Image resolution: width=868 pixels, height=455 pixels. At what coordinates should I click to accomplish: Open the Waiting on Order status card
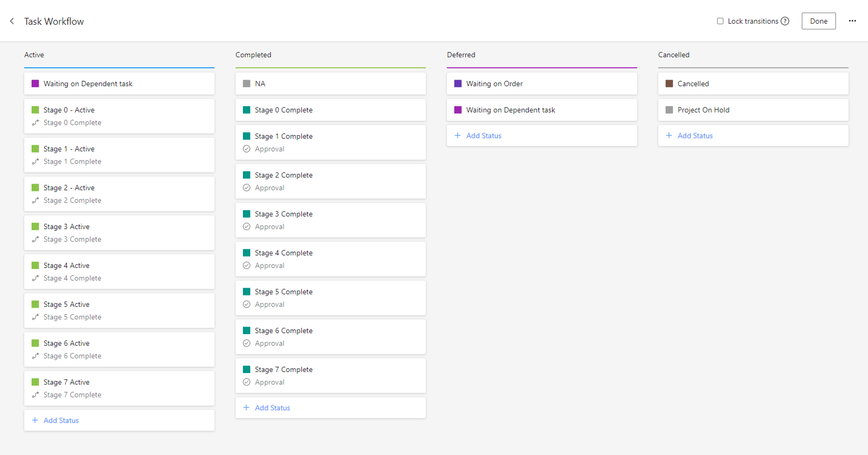click(x=541, y=83)
